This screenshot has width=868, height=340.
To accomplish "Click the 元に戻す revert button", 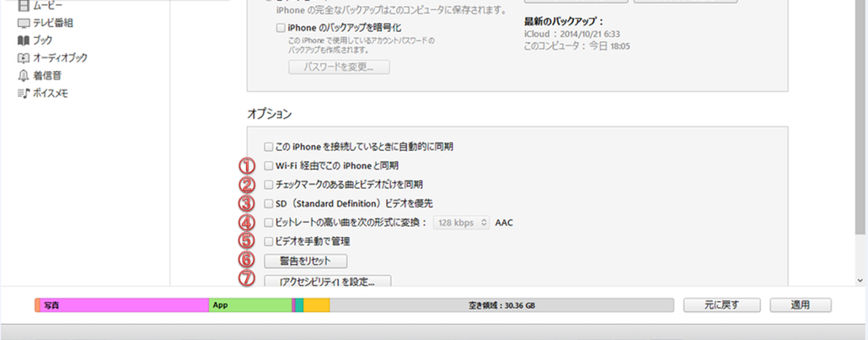I will point(722,305).
